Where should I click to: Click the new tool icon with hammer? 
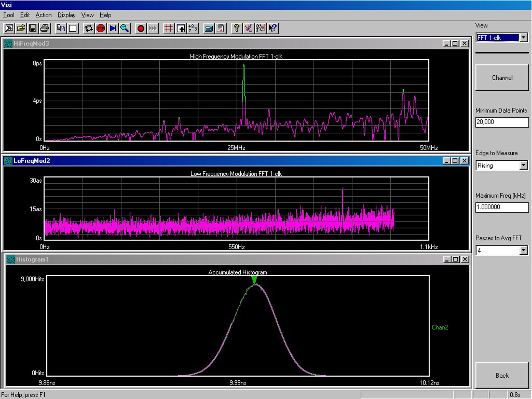[x=9, y=28]
